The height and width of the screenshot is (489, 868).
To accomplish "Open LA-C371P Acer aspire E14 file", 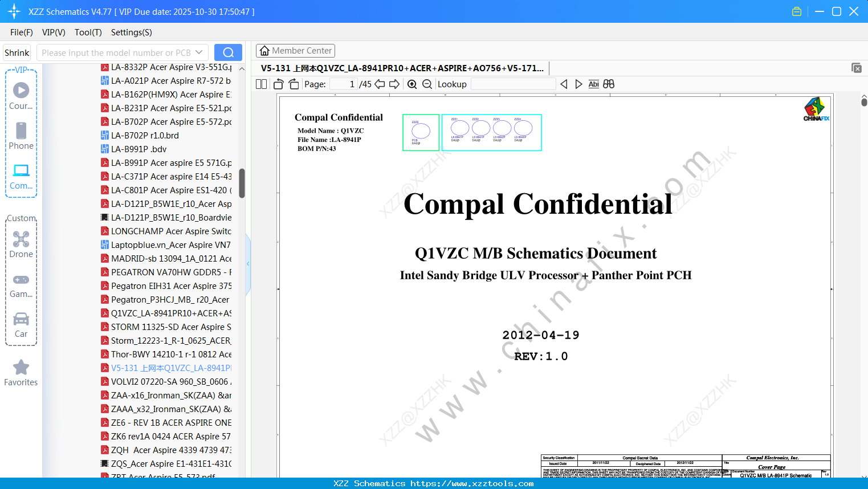I will tap(166, 177).
